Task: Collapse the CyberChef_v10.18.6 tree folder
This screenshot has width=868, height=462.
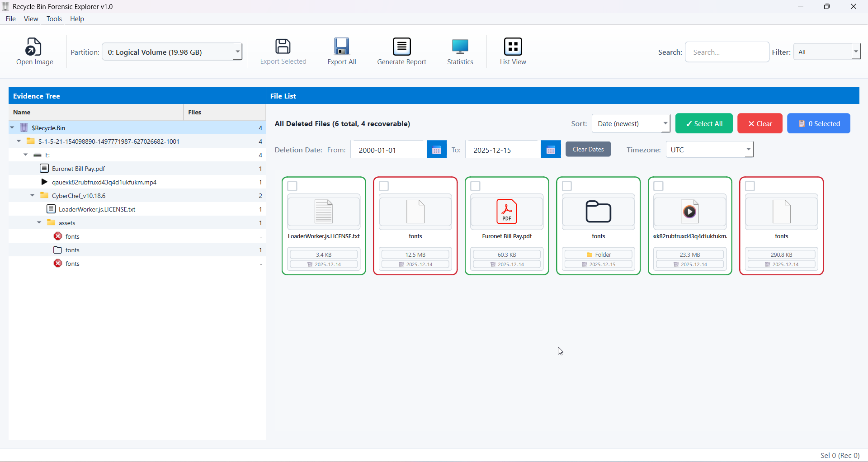Action: 33,196
